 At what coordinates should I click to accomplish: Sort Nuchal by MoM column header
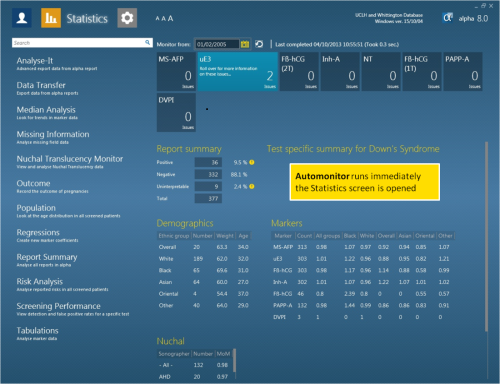click(223, 354)
